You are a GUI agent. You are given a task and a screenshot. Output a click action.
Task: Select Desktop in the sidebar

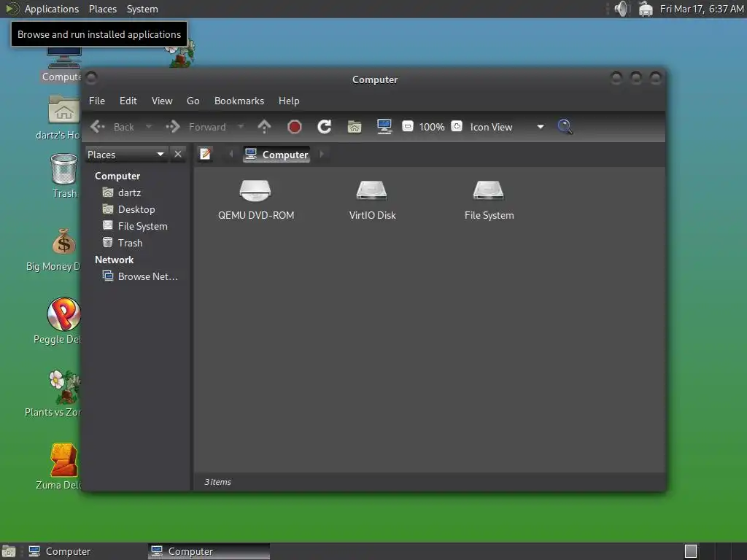(136, 209)
